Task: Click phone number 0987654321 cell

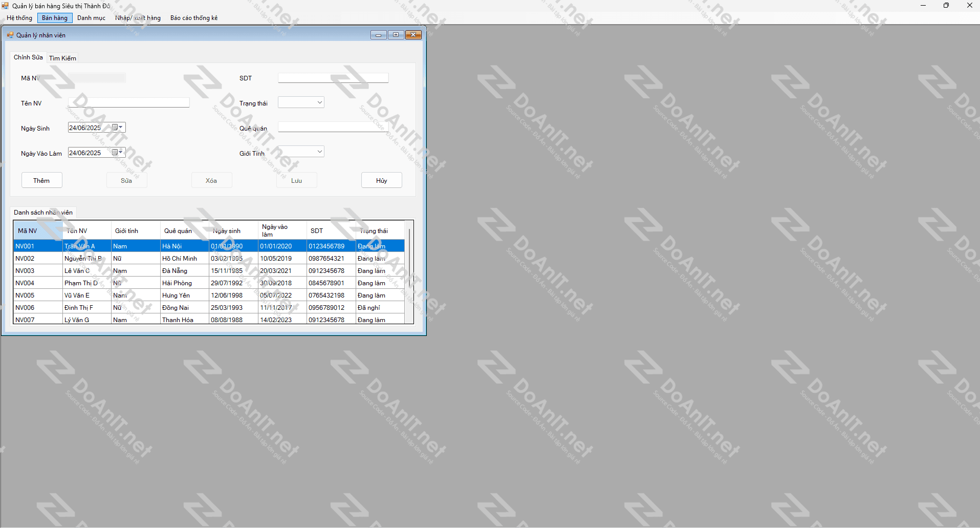Action: [331, 259]
